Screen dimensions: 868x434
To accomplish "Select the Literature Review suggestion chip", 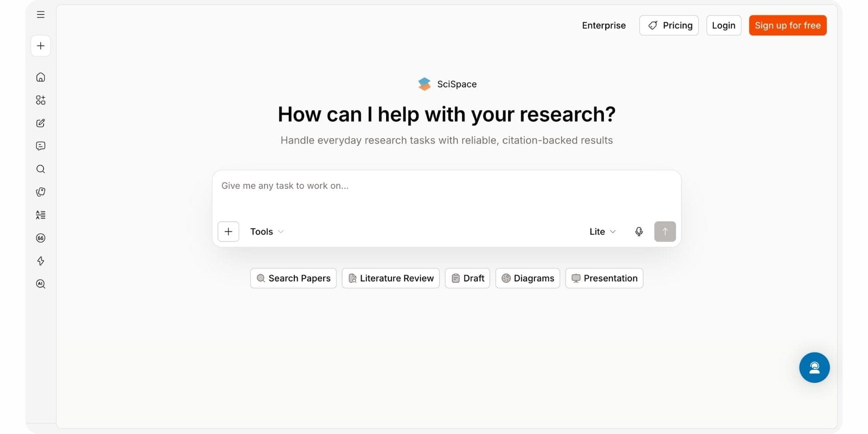I will [391, 278].
